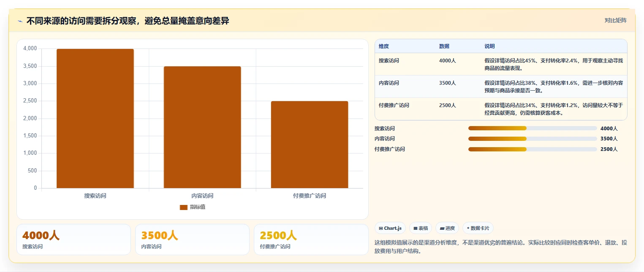Viewport: 644px width, 272px height.
Task: Click the 2,500 y-axis label
Action: point(30,101)
